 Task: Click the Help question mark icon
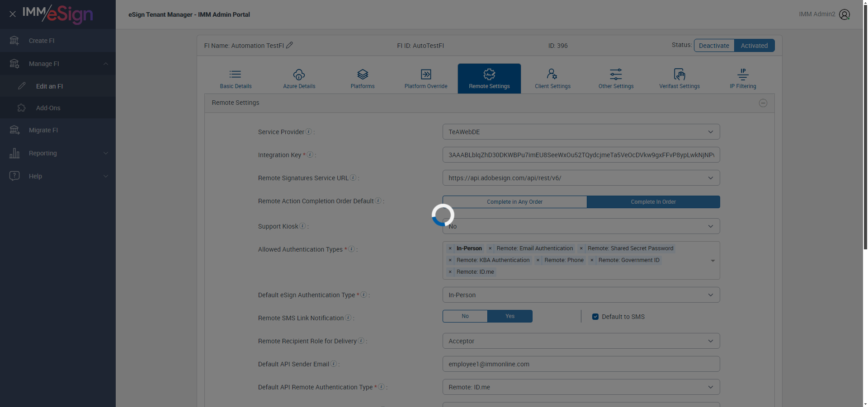coord(14,176)
